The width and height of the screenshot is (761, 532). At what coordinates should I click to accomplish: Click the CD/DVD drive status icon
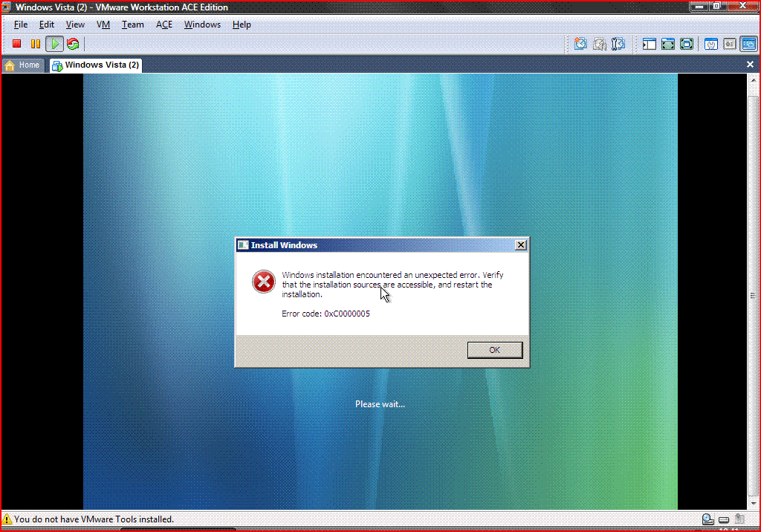[x=707, y=519]
